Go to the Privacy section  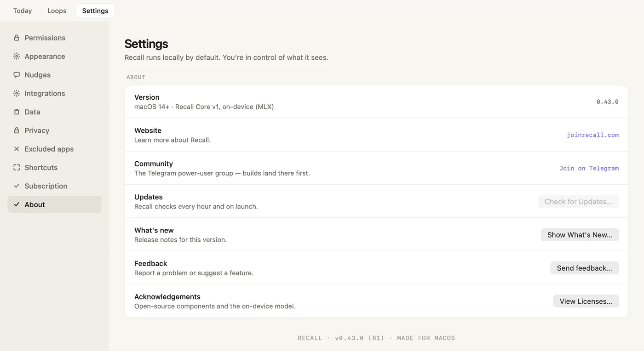[x=54, y=130]
